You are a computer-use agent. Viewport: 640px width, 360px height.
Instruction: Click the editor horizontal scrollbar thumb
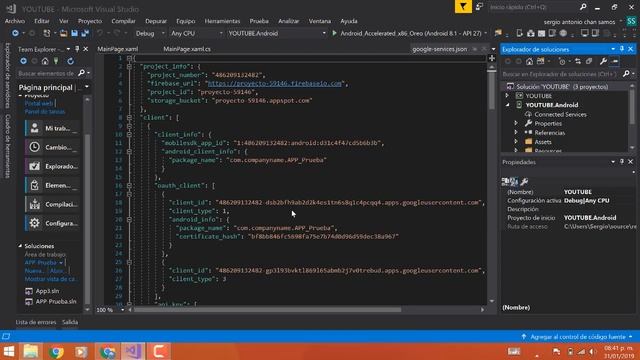[x=268, y=310]
